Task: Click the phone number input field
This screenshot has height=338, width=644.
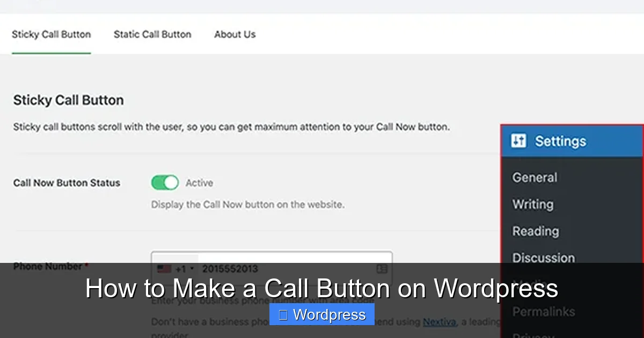Action: click(268, 269)
